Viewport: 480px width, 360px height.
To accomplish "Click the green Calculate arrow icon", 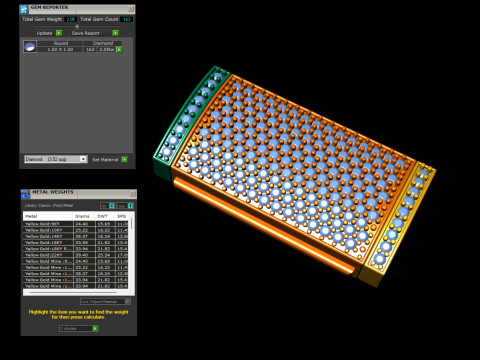I will coord(95,329).
